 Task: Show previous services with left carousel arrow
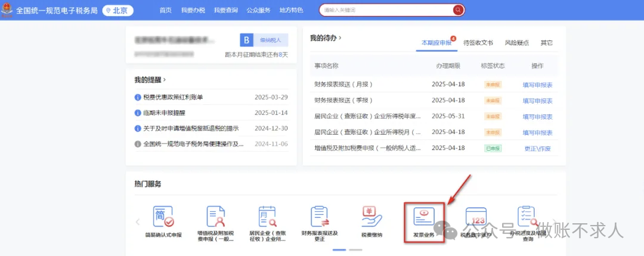coord(138,222)
